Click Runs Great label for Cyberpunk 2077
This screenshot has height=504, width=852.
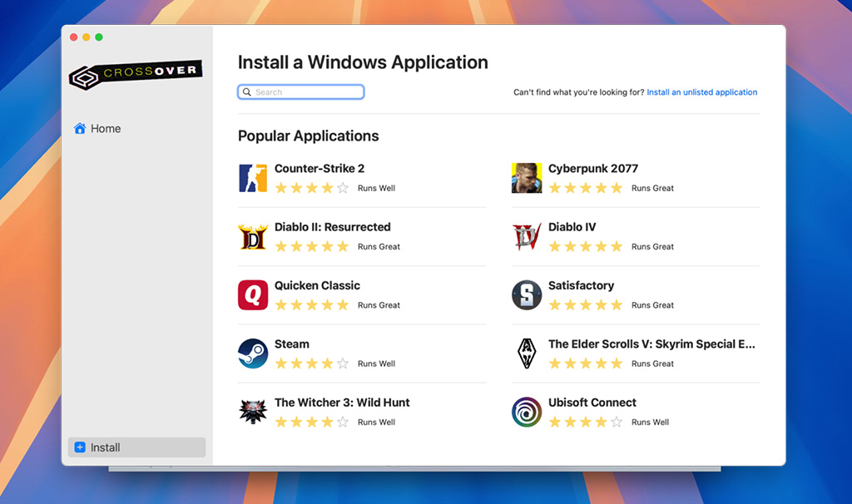pos(652,189)
